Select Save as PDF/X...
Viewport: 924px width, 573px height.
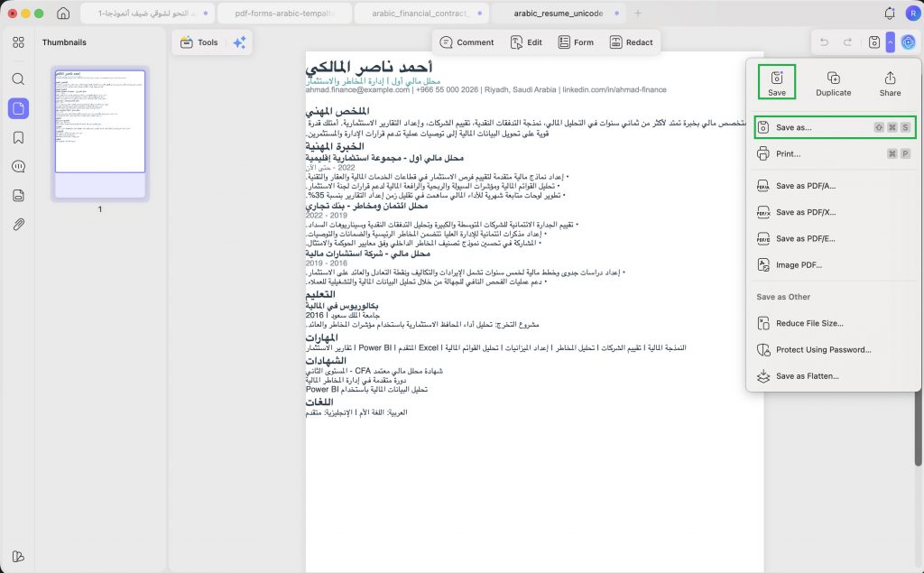tap(835, 212)
